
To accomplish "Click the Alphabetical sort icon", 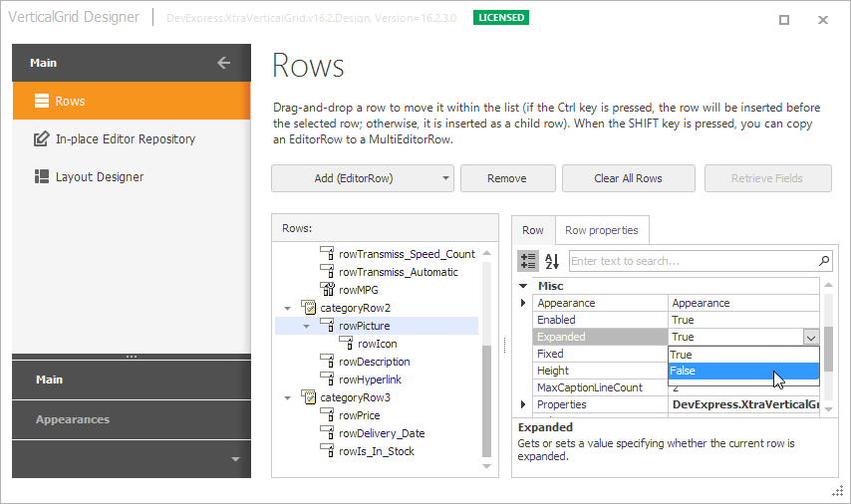I will [552, 261].
